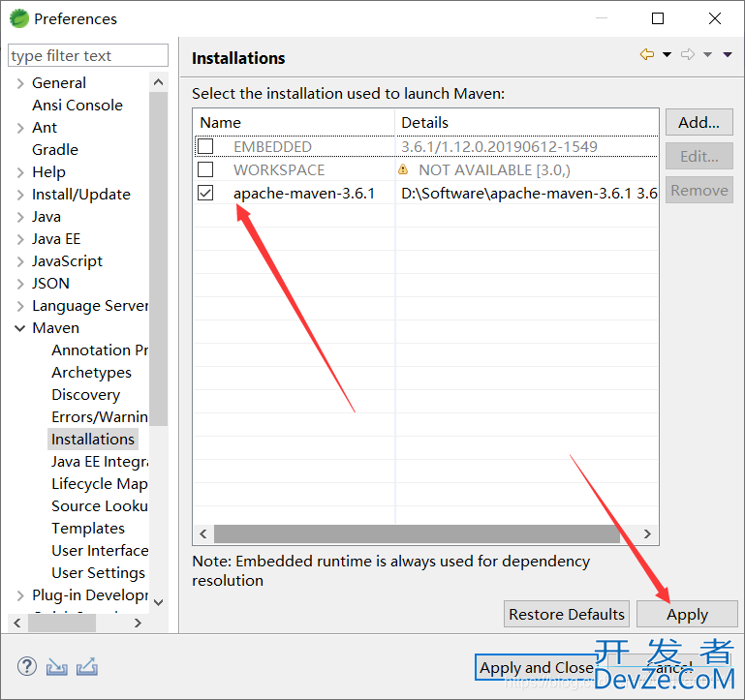745x700 pixels.
Task: Click the Help question mark icon
Action: (x=27, y=666)
